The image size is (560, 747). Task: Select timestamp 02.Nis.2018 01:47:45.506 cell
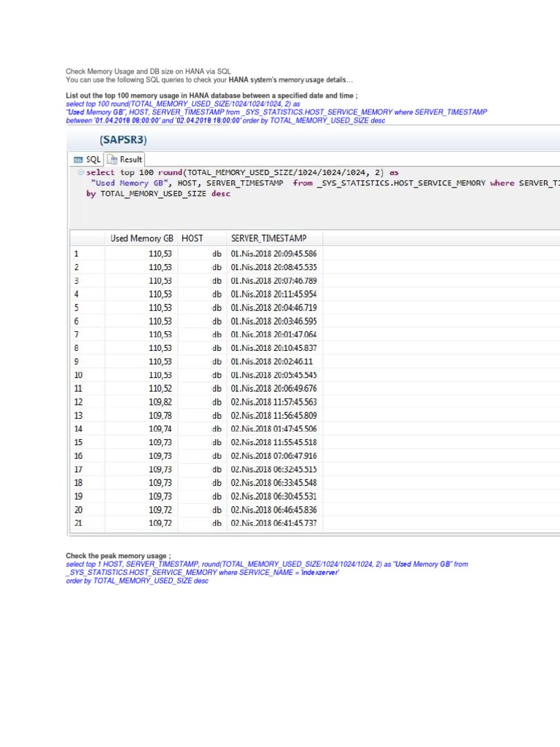(x=273, y=429)
